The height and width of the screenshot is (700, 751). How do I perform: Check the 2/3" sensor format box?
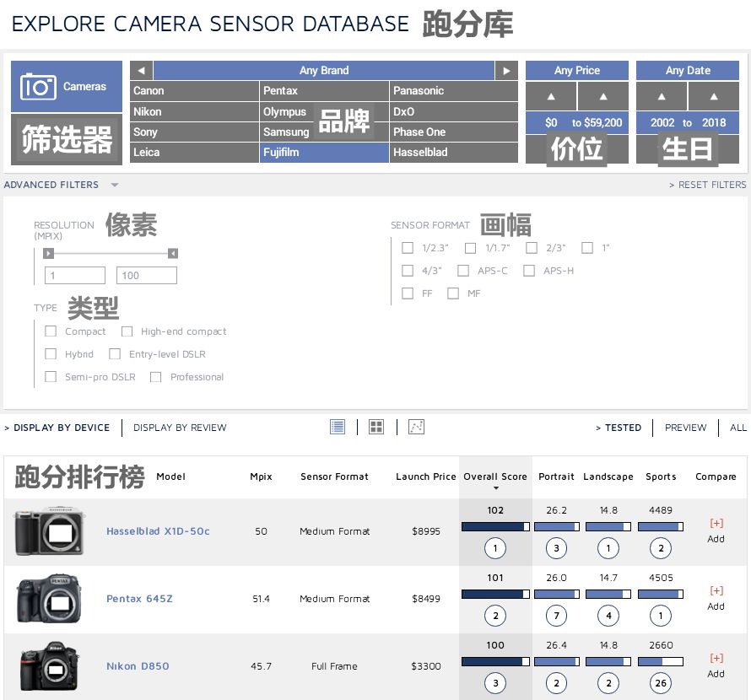pyautogui.click(x=531, y=248)
